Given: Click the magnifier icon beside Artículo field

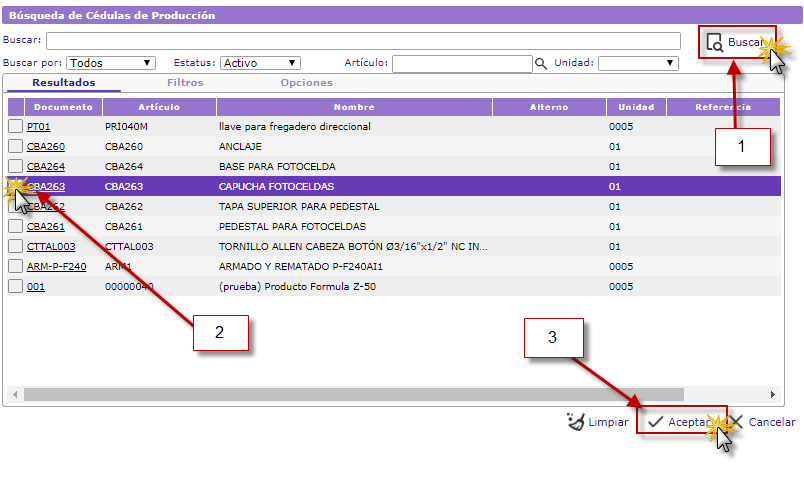Looking at the screenshot, I should click(541, 63).
